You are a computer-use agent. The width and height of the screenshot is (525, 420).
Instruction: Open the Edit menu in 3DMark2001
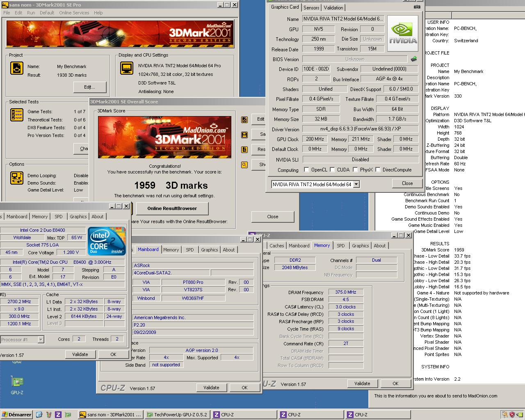click(x=18, y=13)
